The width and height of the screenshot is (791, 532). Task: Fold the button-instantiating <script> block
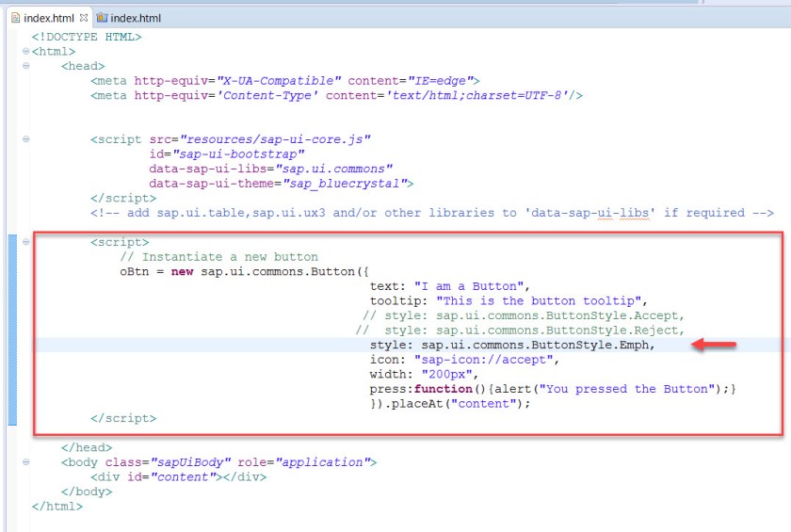(x=25, y=242)
